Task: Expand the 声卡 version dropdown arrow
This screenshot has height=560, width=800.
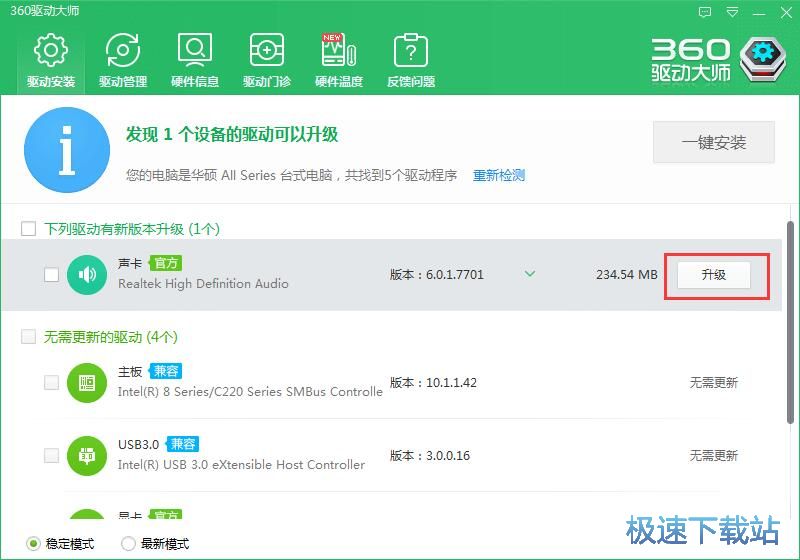Action: (530, 274)
